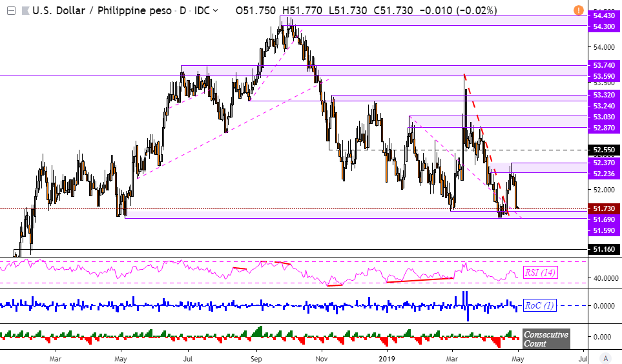Image resolution: width=622 pixels, height=364 pixels.
Task: Click the 52.236 purple price label
Action: coord(604,174)
